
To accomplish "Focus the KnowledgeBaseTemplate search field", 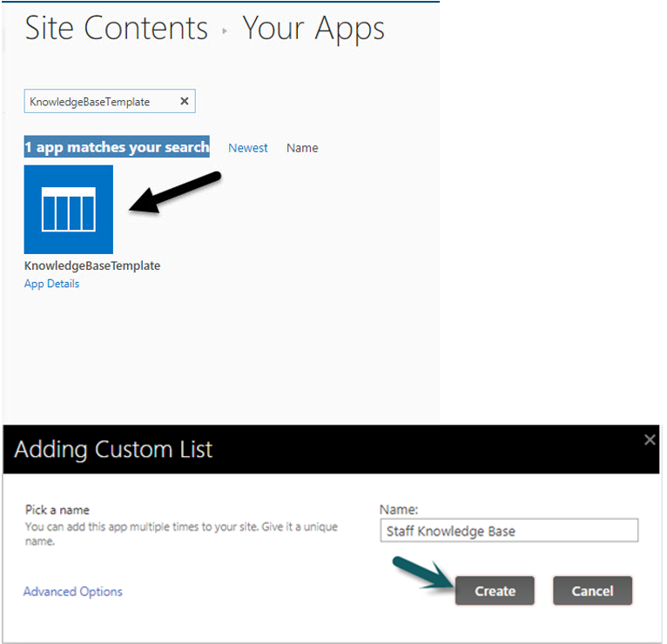I will point(102,101).
